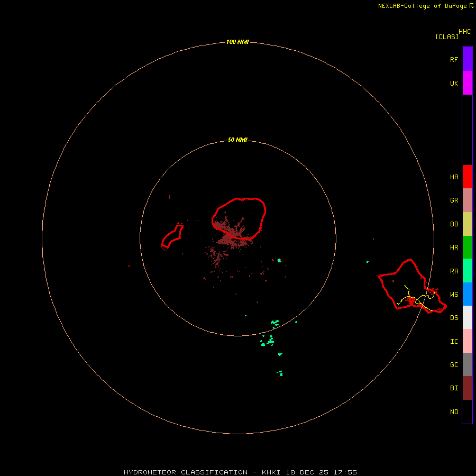Click the small red-outlined island west of center
This screenshot has width=476, height=476.
(172, 237)
